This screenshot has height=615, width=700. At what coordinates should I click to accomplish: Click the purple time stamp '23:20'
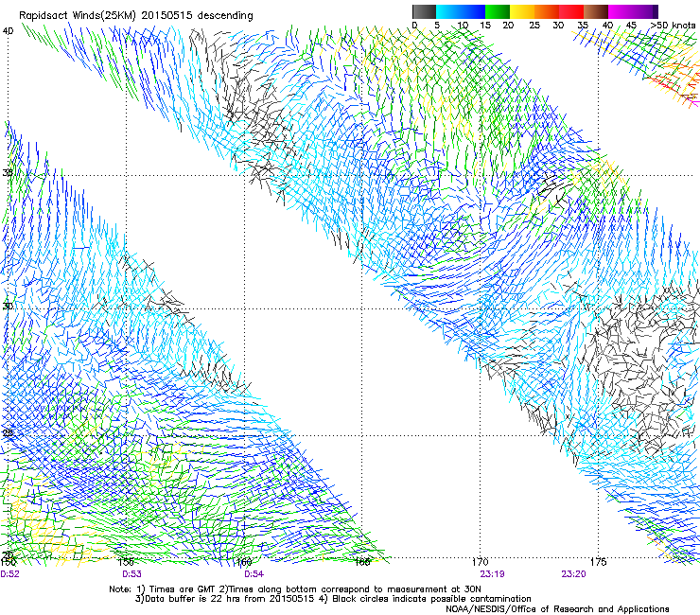573,574
